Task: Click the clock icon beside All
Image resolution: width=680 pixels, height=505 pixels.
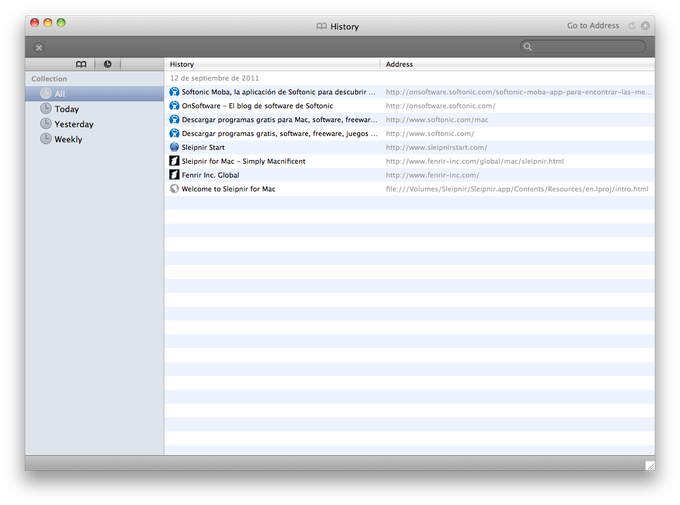Action: pyautogui.click(x=46, y=93)
